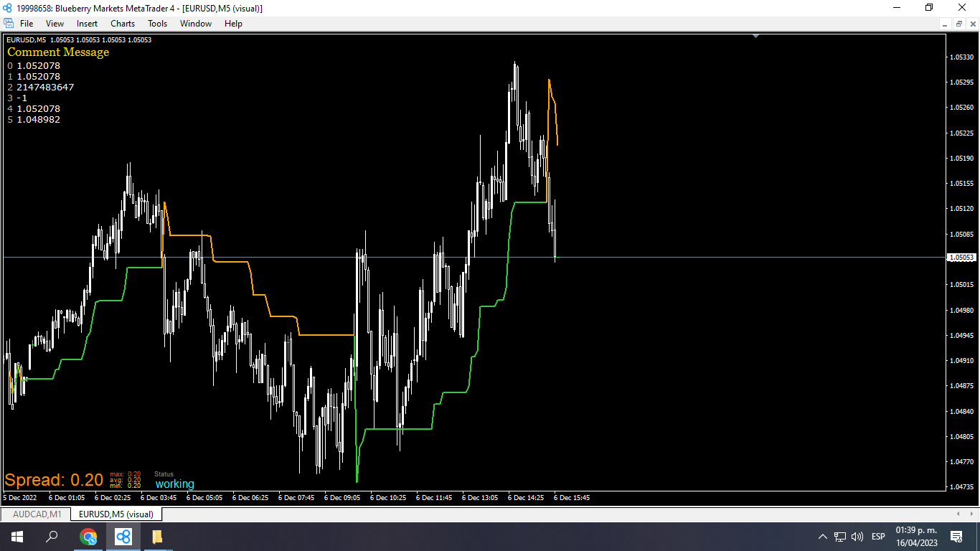
Task: Click the current price label 1.05053
Action: click(x=961, y=257)
